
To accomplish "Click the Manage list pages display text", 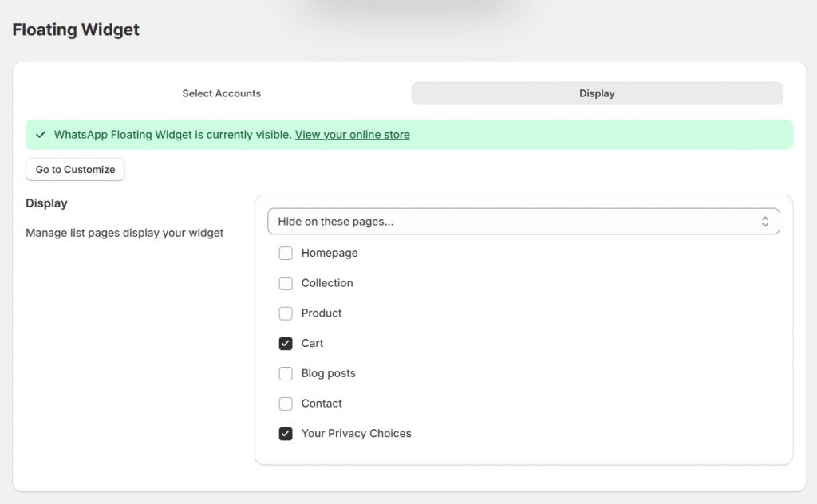I will (x=124, y=233).
